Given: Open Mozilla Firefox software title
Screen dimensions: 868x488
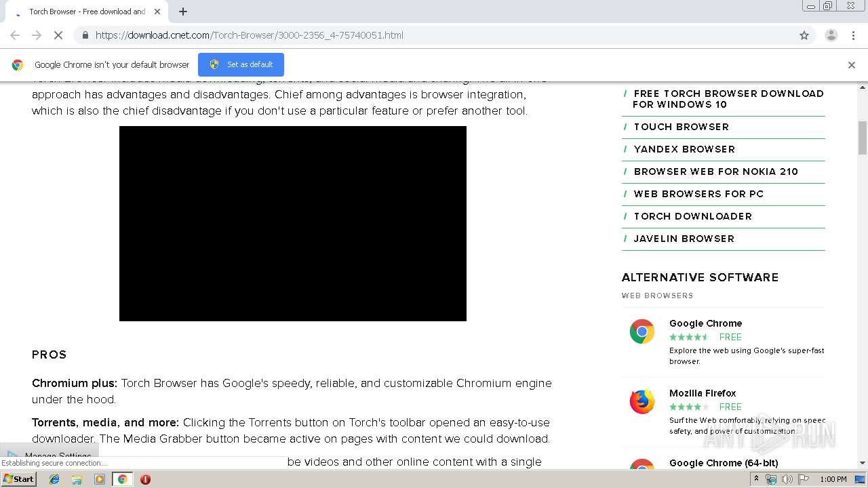Looking at the screenshot, I should pyautogui.click(x=703, y=393).
